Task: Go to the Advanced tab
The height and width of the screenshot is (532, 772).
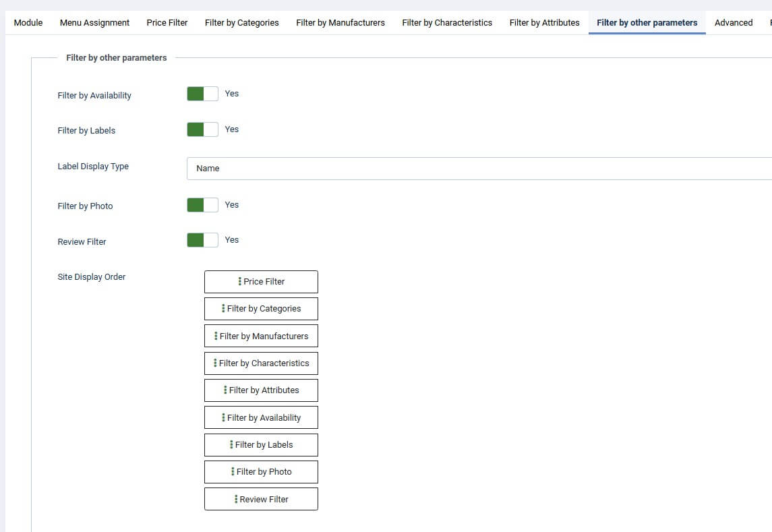Action: coord(734,23)
